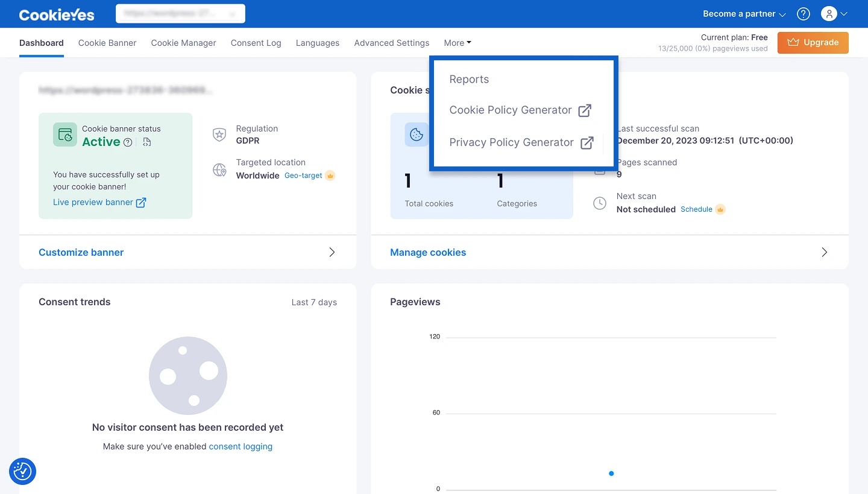Collapse the More menu
Viewport: 868px width, 494px height.
coord(458,43)
